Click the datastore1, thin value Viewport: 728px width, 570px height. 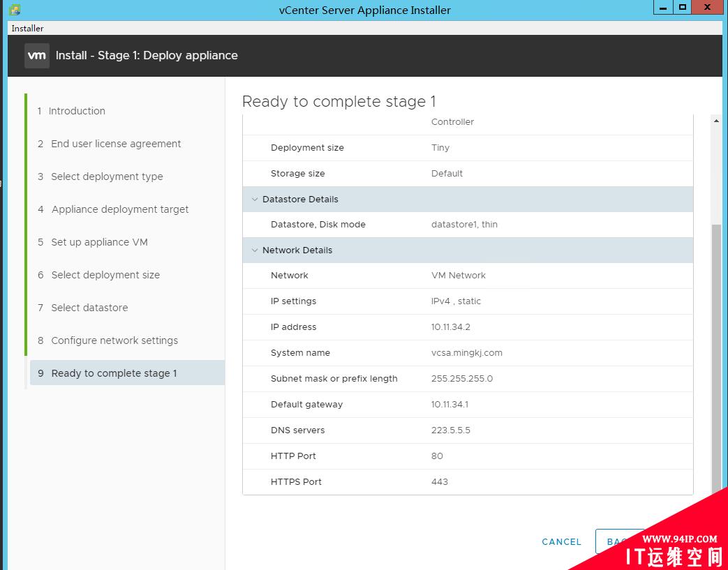464,225
